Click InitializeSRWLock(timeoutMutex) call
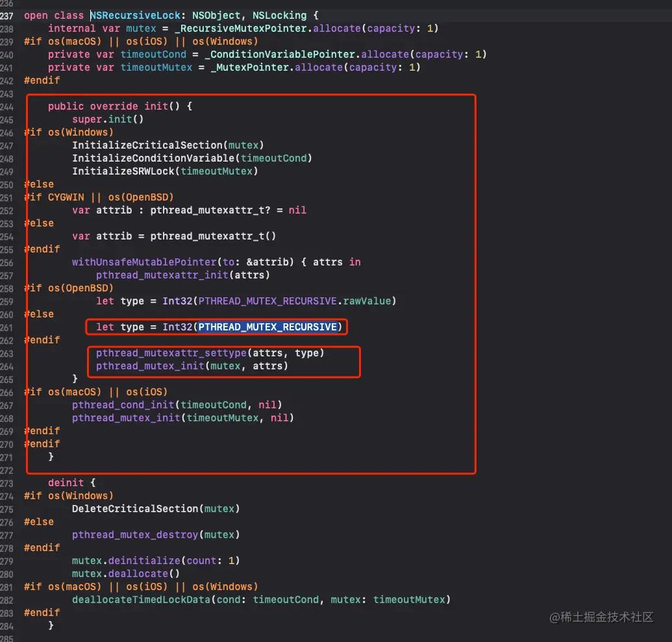 point(165,171)
